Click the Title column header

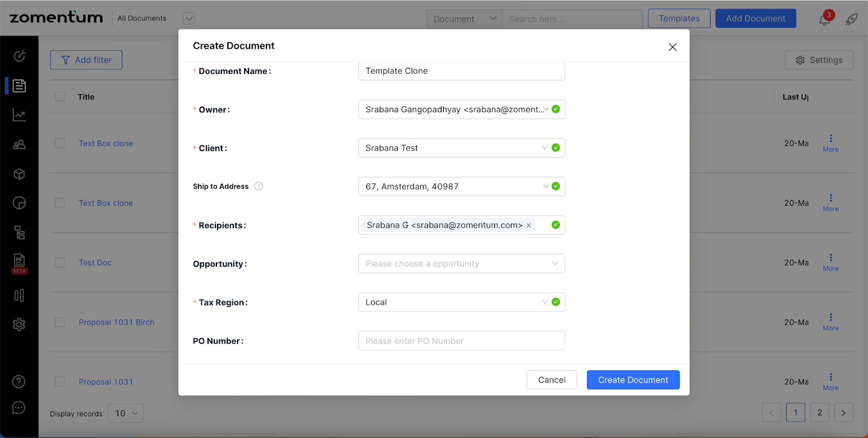tap(86, 97)
